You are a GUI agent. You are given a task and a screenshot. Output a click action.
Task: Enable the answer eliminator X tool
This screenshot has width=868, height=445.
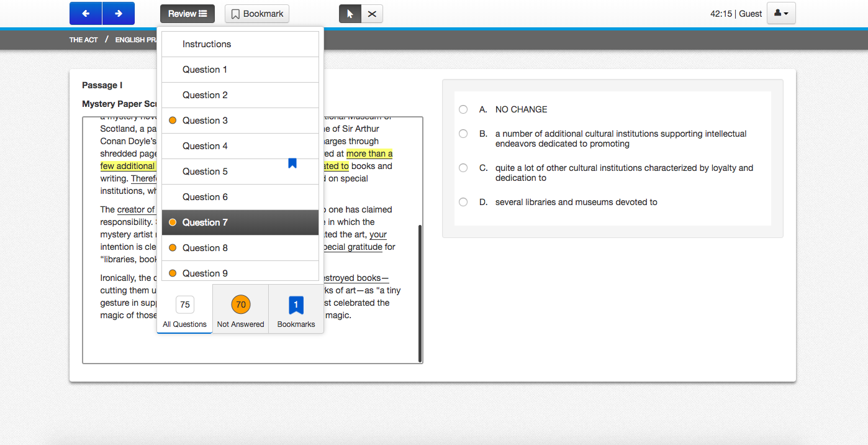coord(372,13)
